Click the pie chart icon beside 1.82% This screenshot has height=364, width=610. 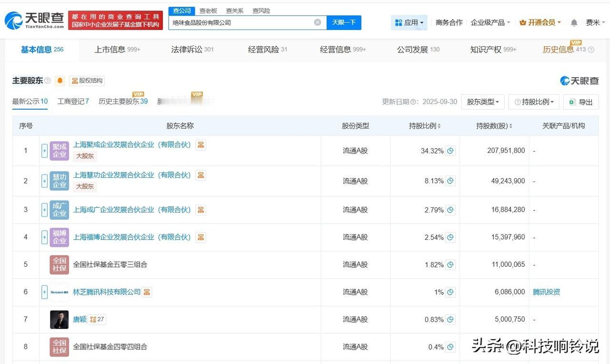(450, 265)
